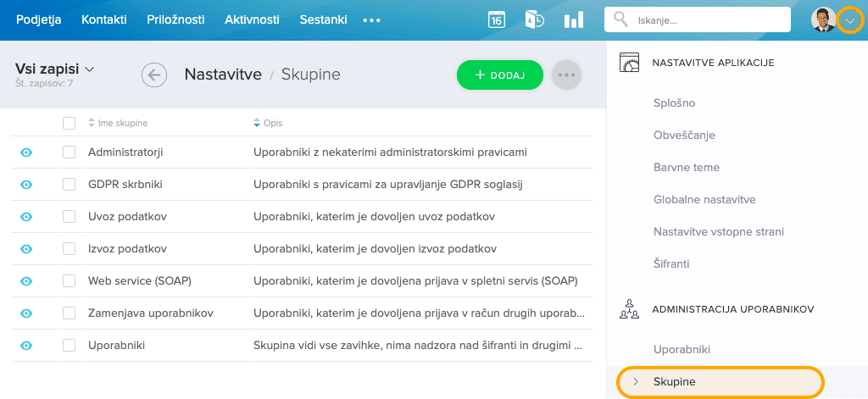The width and height of the screenshot is (868, 399).
Task: Tick the select-all checkbox in header
Action: [70, 123]
